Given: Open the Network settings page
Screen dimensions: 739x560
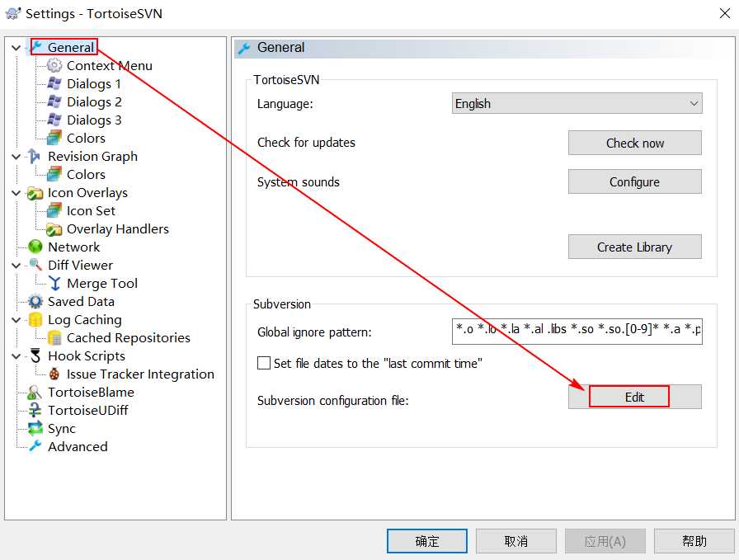Looking at the screenshot, I should pyautogui.click(x=73, y=247).
